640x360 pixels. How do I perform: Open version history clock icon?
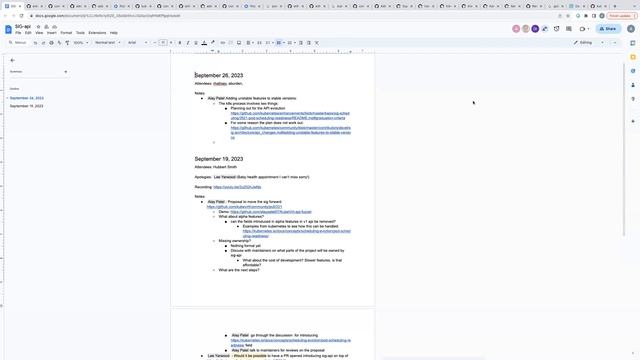[556, 29]
